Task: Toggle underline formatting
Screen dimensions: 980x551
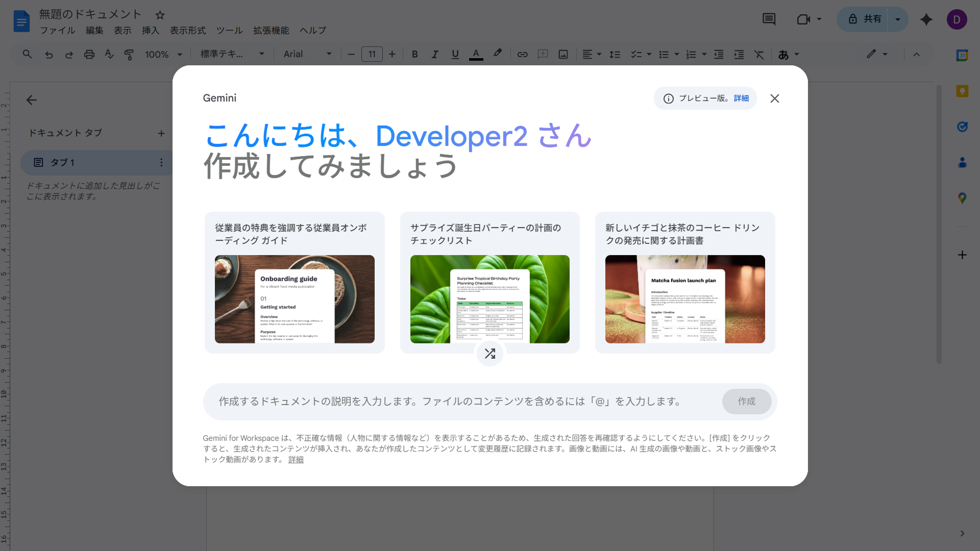Action: [455, 55]
